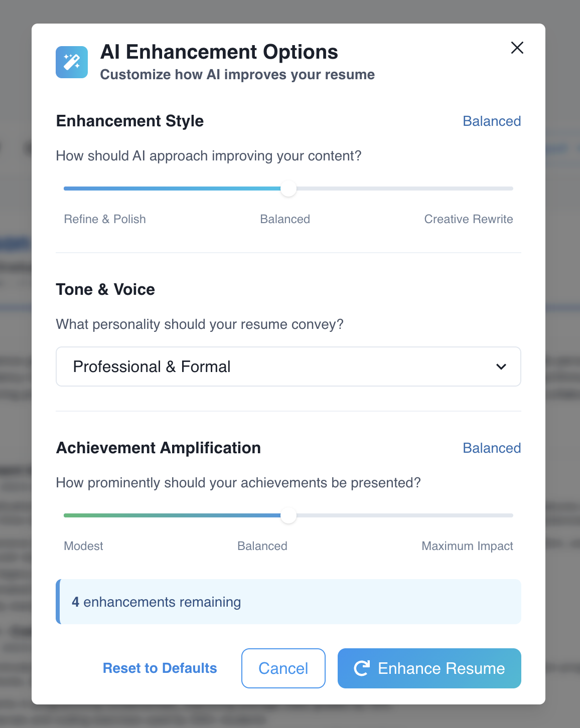The image size is (580, 728).
Task: Click the refresh icon on Enhance Resume
Action: 362,668
